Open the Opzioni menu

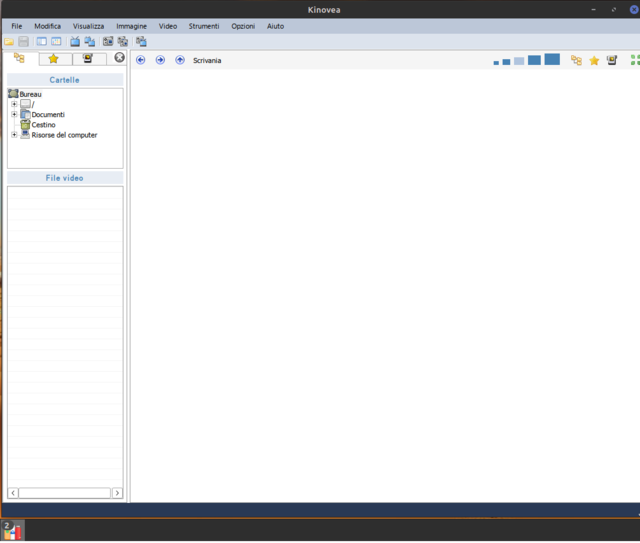tap(243, 26)
